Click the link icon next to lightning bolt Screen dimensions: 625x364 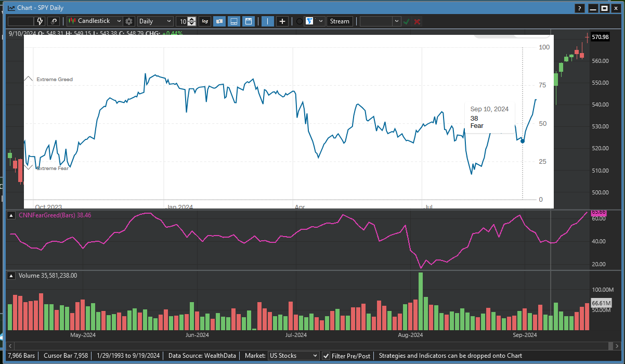[54, 21]
